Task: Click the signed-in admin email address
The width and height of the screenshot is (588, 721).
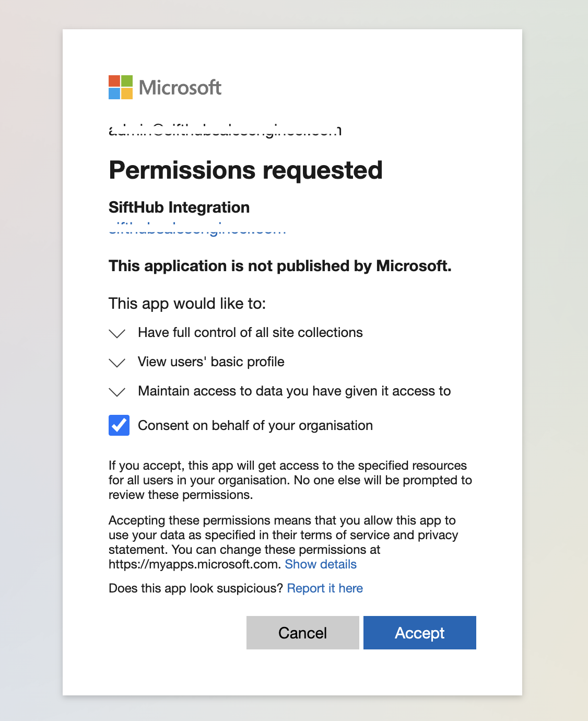Action: tap(225, 131)
